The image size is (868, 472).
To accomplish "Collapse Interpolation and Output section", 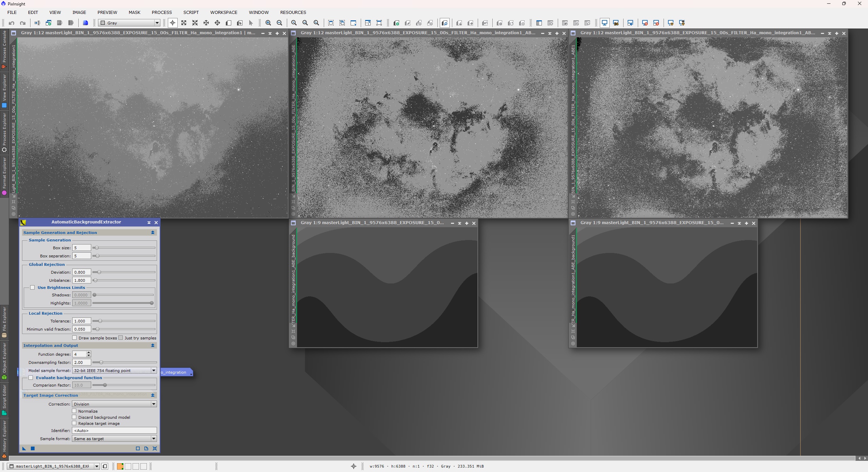I will (153, 346).
